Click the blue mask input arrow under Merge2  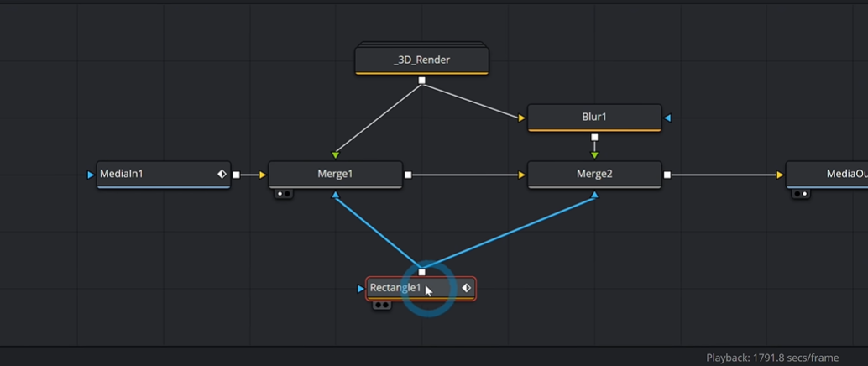coord(594,195)
